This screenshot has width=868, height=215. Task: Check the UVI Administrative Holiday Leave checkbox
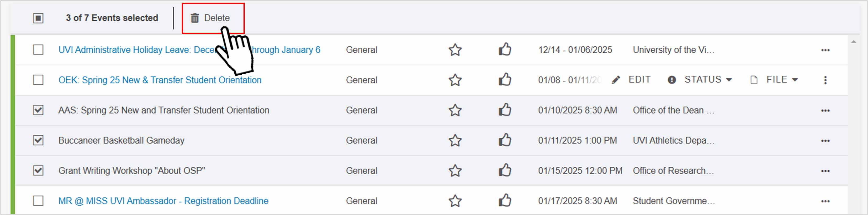(x=38, y=50)
